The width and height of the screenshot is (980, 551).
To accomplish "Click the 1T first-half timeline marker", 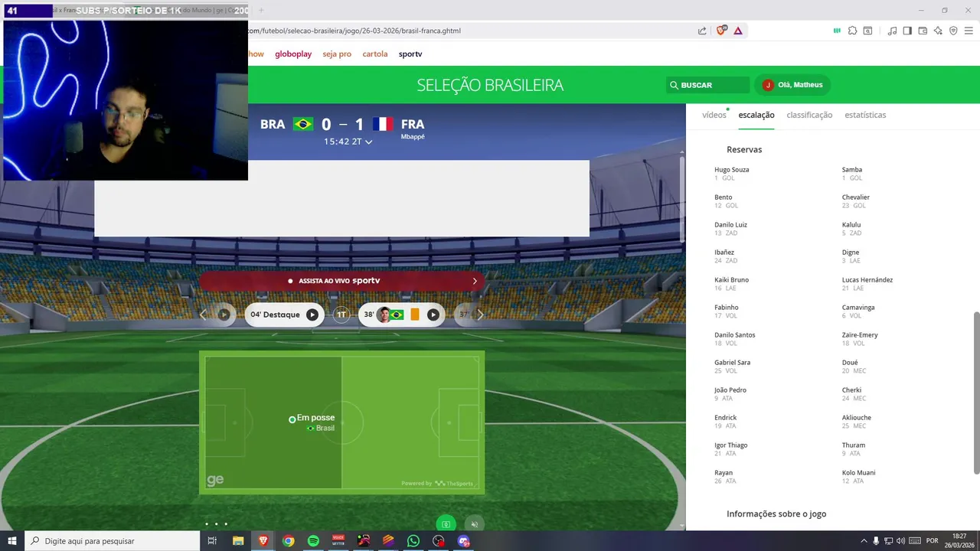I will 341,315.
